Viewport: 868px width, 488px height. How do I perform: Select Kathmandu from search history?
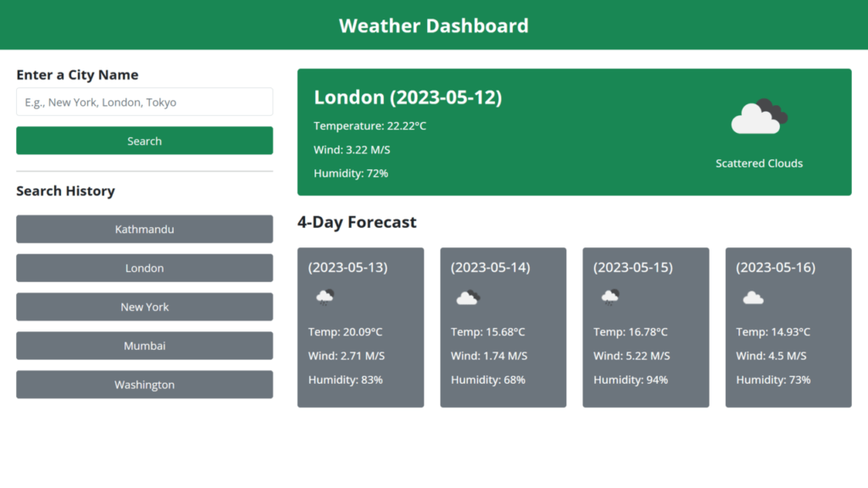click(144, 229)
